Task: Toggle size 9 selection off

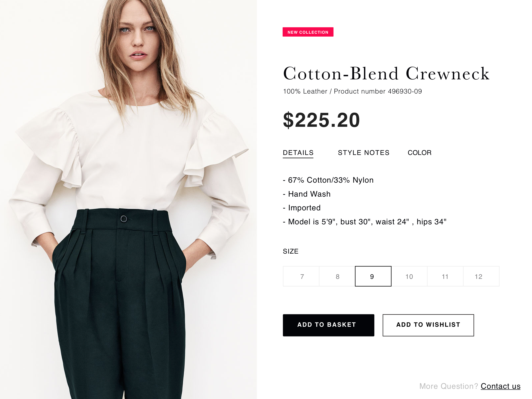Action: [x=372, y=276]
